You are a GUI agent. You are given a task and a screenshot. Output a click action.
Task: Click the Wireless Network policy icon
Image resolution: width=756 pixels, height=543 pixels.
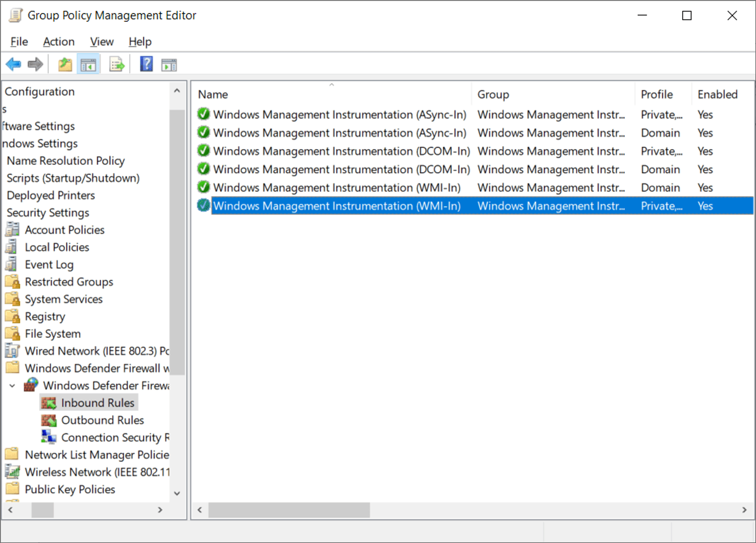point(13,472)
